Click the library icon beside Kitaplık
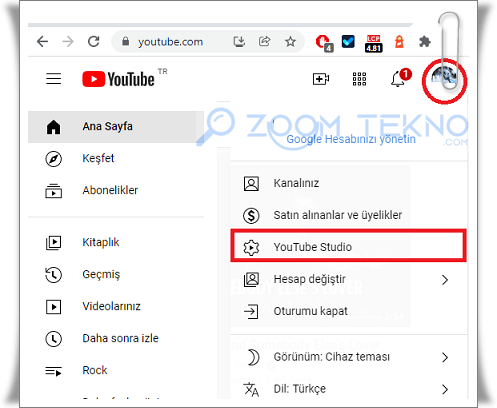This screenshot has width=497, height=408. (x=53, y=243)
